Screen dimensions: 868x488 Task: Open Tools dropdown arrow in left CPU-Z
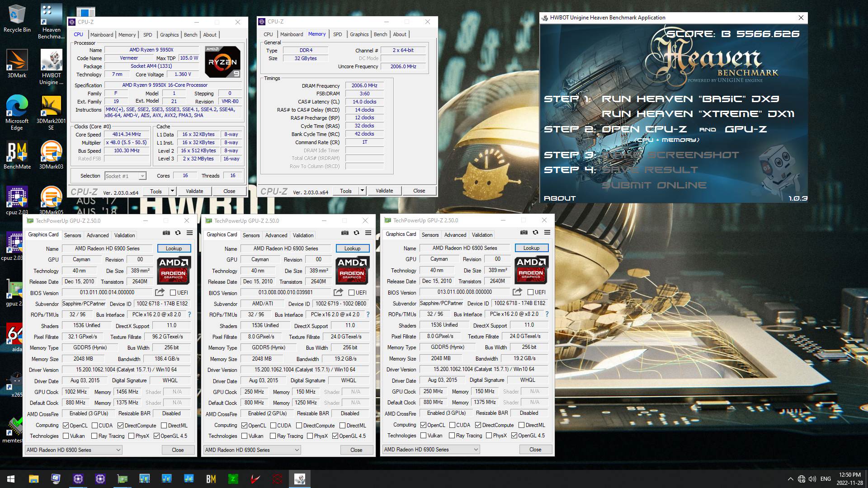tap(172, 191)
